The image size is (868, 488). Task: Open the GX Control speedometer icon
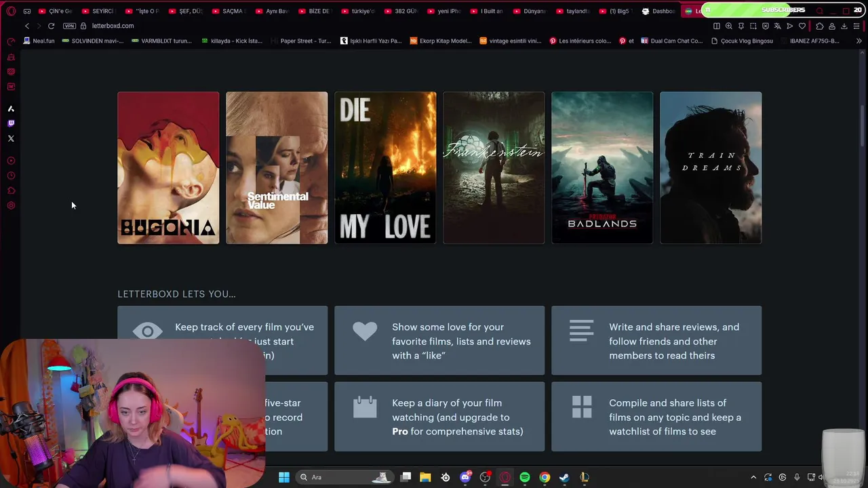coord(11,42)
